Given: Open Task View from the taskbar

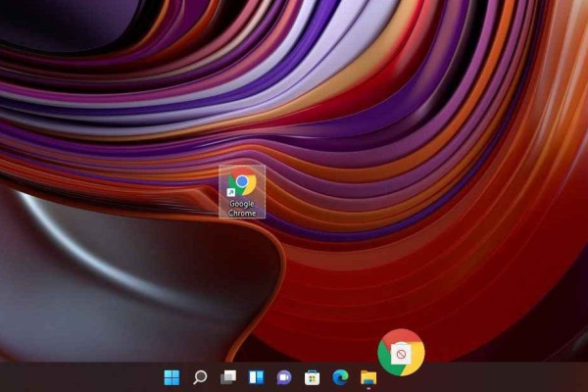Looking at the screenshot, I should 228,377.
